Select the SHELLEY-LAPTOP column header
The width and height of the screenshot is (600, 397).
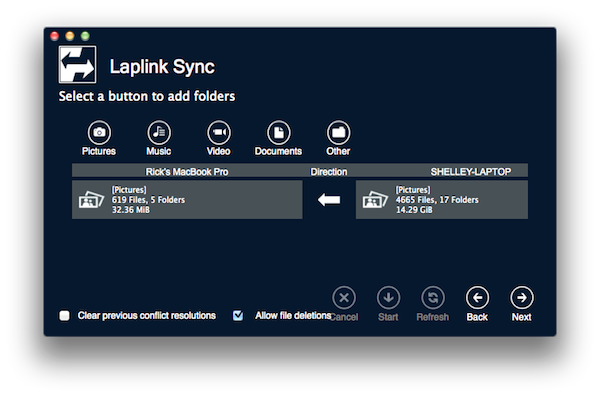[471, 172]
